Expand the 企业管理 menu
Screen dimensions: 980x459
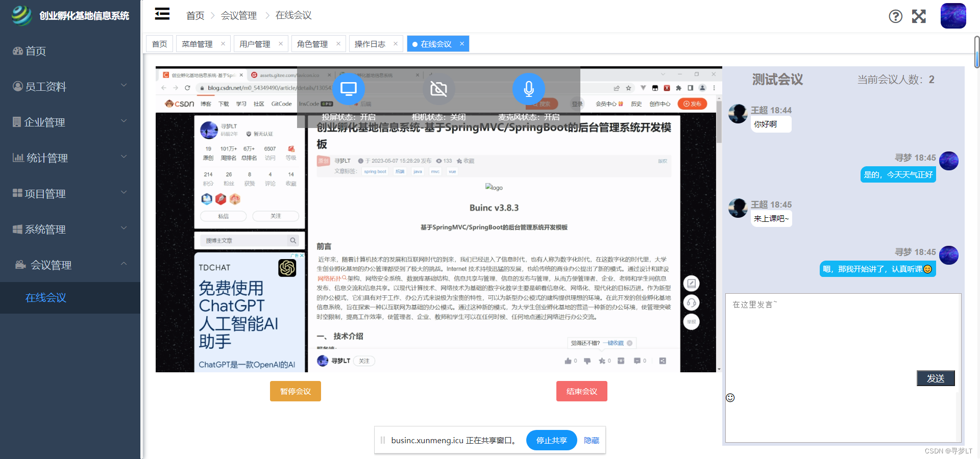pyautogui.click(x=70, y=122)
